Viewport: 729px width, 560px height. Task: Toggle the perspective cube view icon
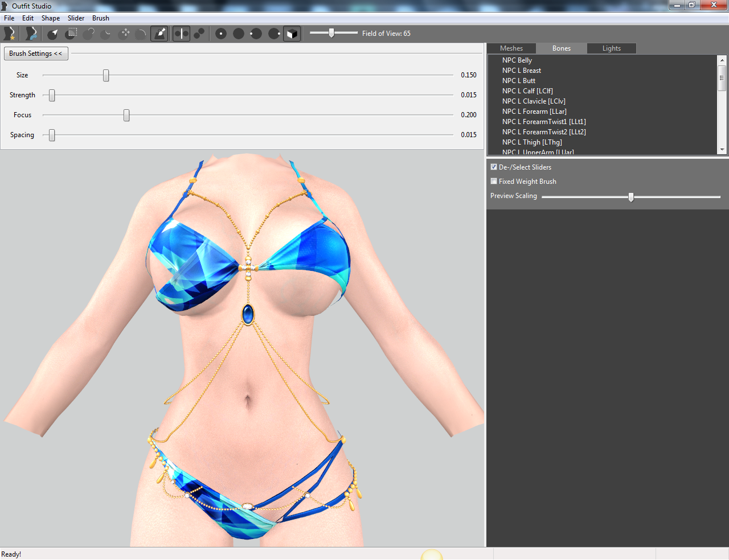292,34
